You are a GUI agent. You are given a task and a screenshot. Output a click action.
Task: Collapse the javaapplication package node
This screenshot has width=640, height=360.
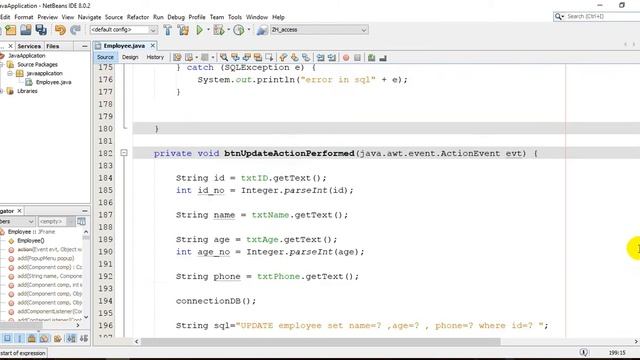coord(10,73)
